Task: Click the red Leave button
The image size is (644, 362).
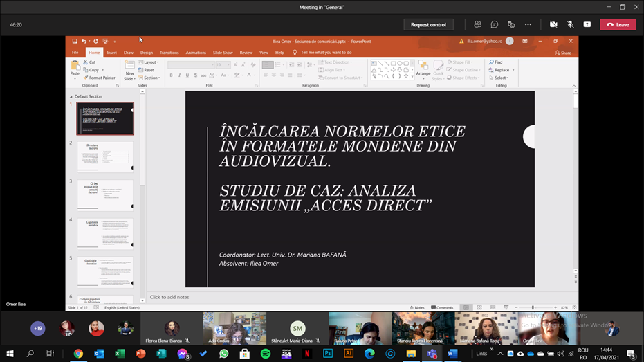Action: 618,24
